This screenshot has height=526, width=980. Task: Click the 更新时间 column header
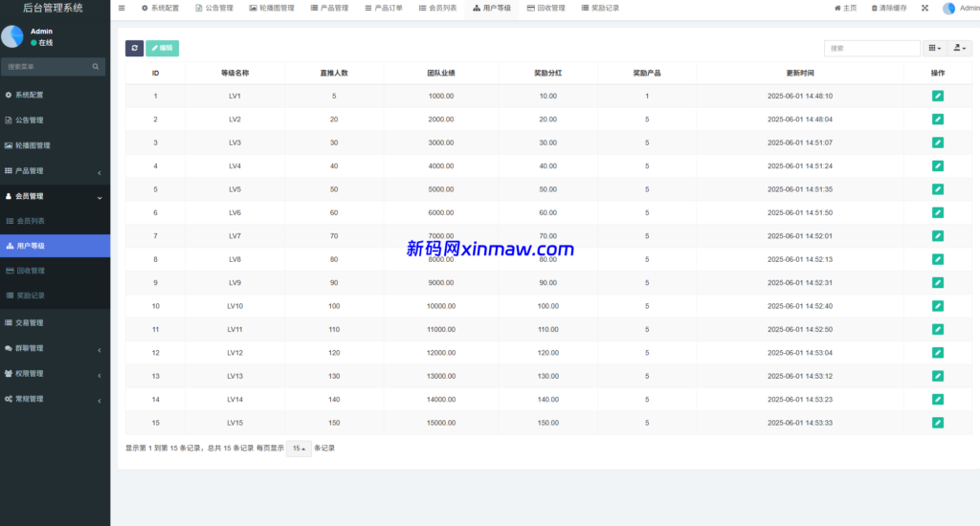800,73
